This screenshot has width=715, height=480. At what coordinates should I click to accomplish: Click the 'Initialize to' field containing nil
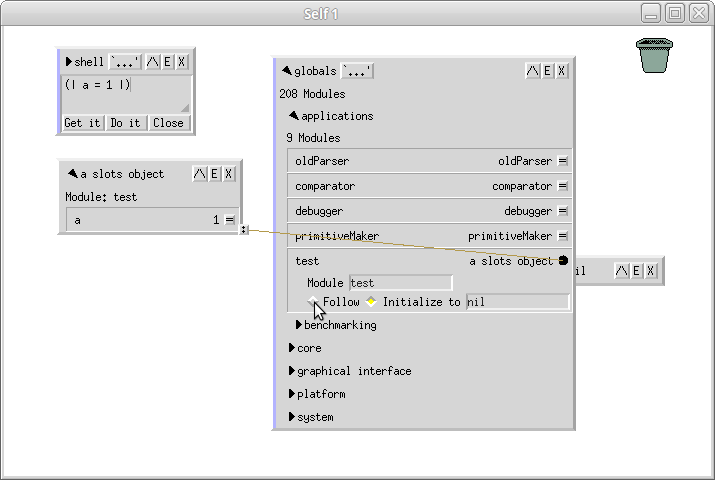click(518, 302)
